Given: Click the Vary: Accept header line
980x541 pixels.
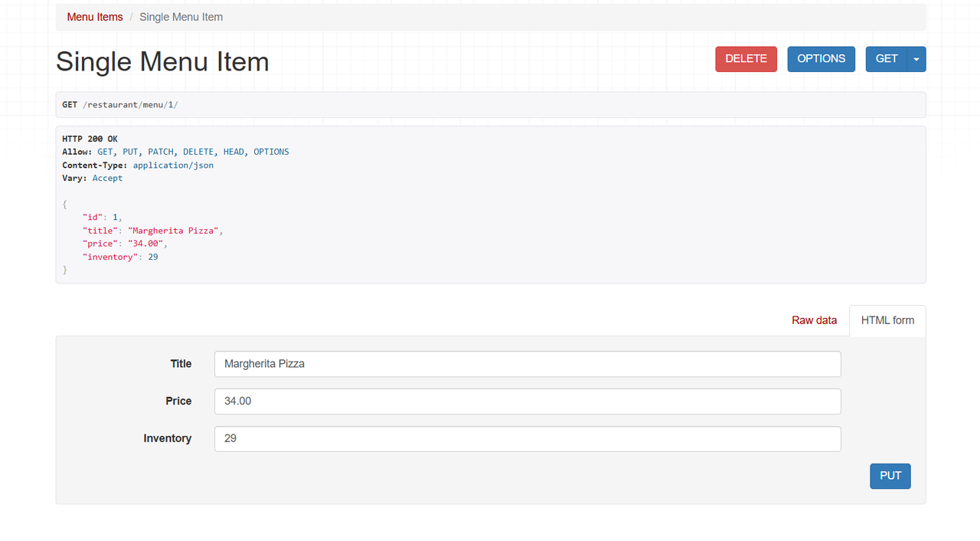Looking at the screenshot, I should click(x=93, y=178).
